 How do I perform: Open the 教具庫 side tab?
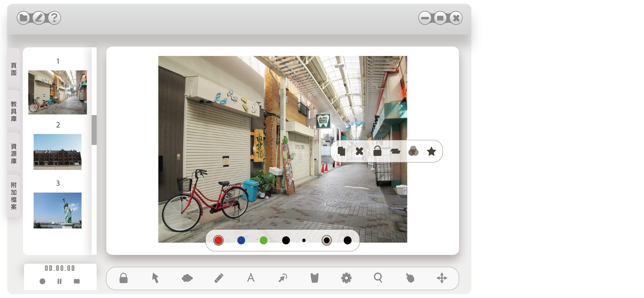[x=14, y=111]
